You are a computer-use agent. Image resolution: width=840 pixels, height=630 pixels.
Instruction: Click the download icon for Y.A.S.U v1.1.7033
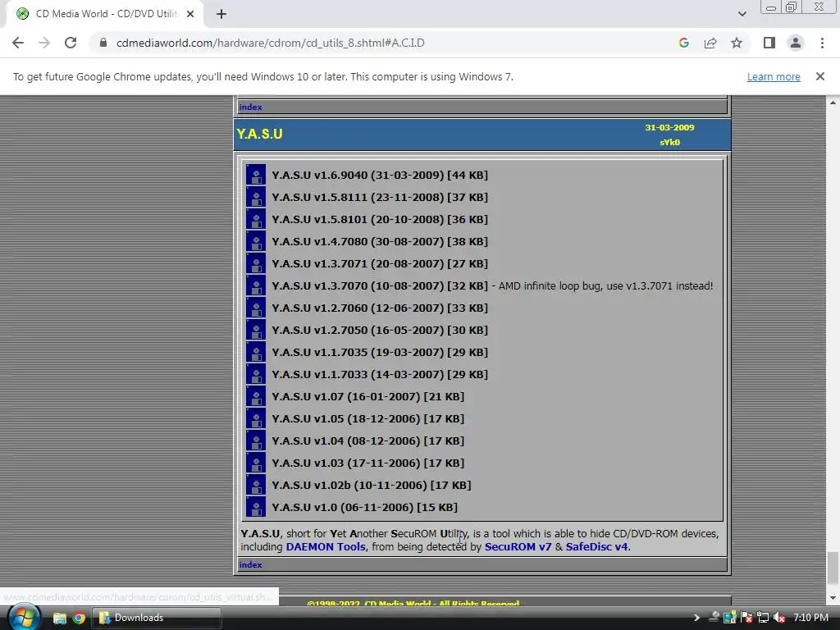(256, 374)
